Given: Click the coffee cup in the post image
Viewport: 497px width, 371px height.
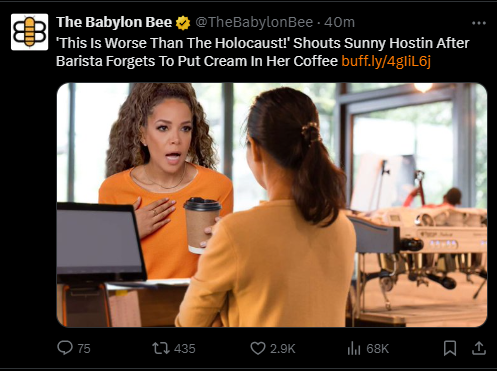Looking at the screenshot, I should tap(201, 225).
